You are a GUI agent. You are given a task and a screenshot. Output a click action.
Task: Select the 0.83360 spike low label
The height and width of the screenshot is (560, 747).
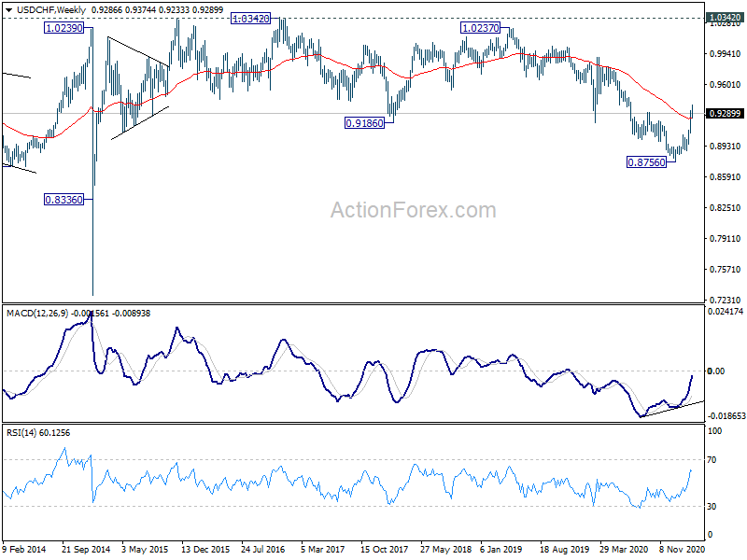coord(63,200)
